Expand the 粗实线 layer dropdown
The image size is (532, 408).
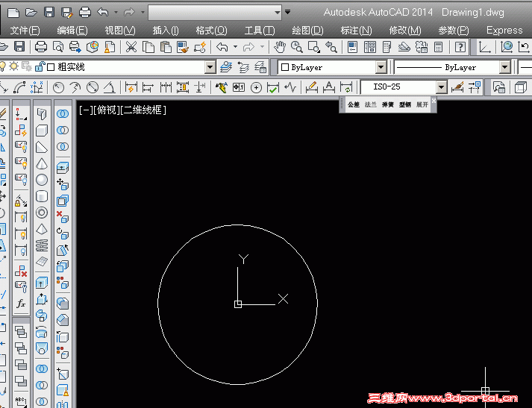[x=210, y=67]
